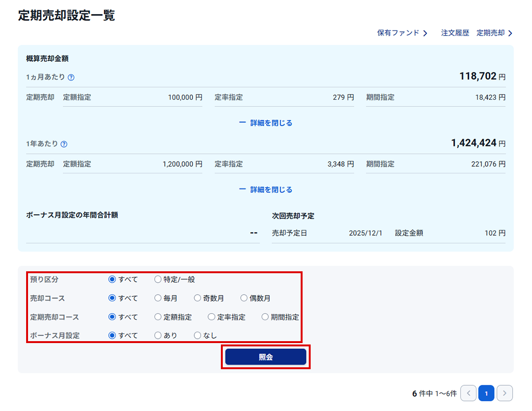This screenshot has height=411, width=532.
Task: Go to next page arrow in pagination
Action: [x=504, y=393]
